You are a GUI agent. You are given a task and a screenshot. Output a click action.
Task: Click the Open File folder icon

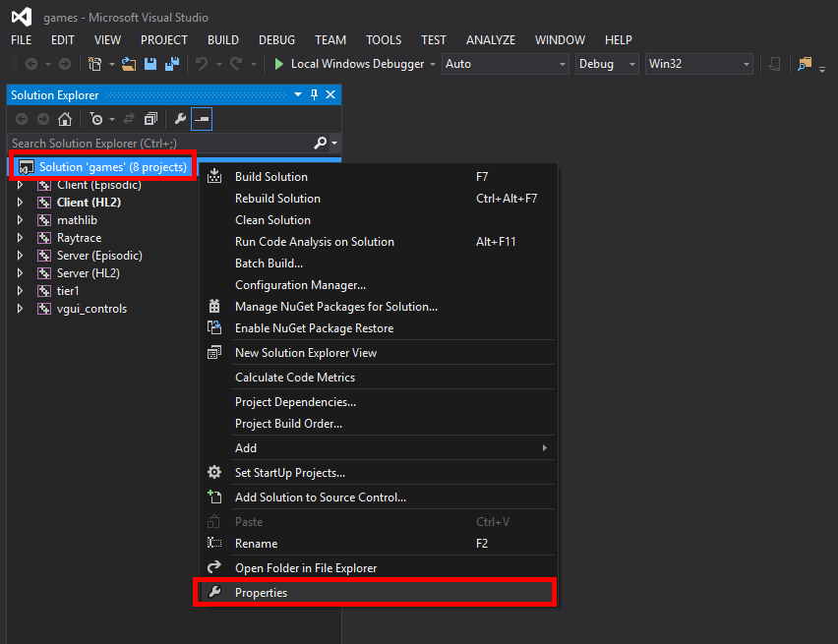tap(128, 64)
